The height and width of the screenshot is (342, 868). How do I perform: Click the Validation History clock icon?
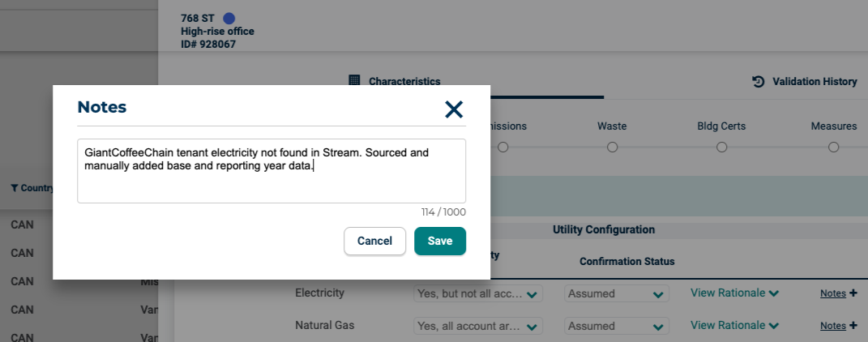tap(759, 82)
